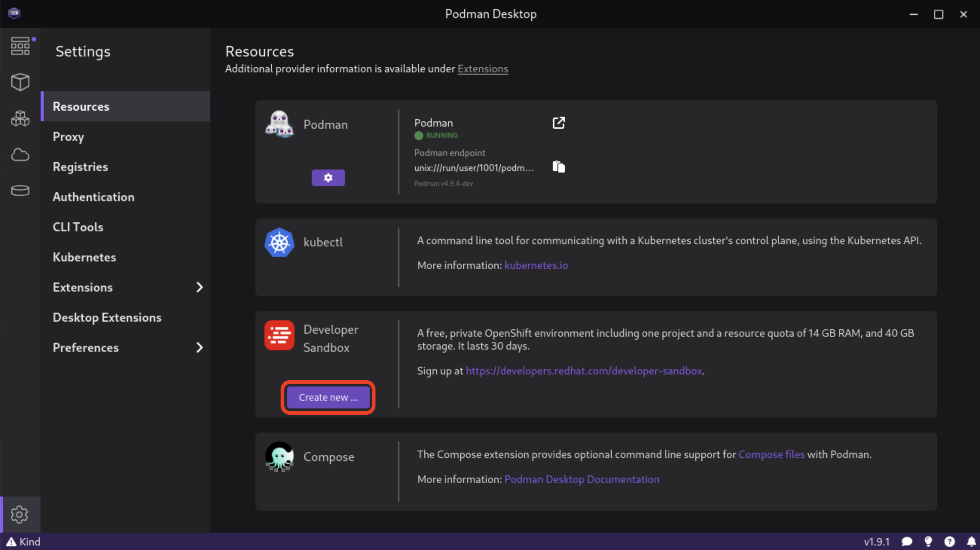Open the Images cloud icon
Viewport: 980px width, 550px height.
click(20, 154)
